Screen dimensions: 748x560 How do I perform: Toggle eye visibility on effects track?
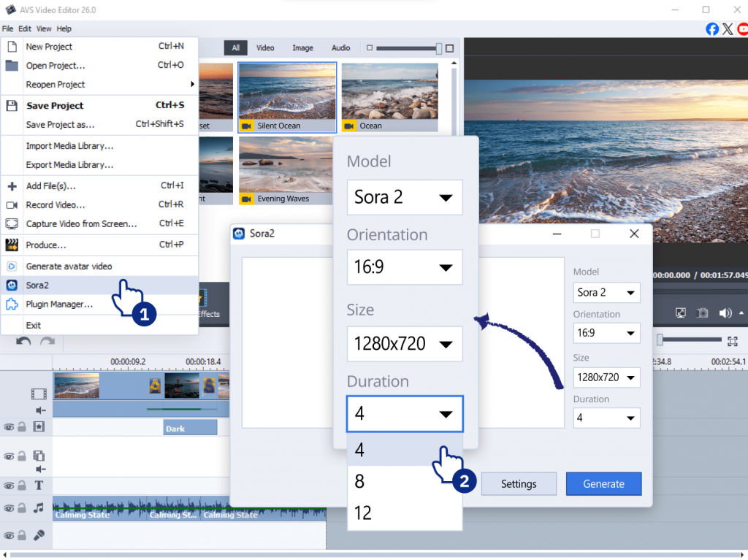click(9, 427)
